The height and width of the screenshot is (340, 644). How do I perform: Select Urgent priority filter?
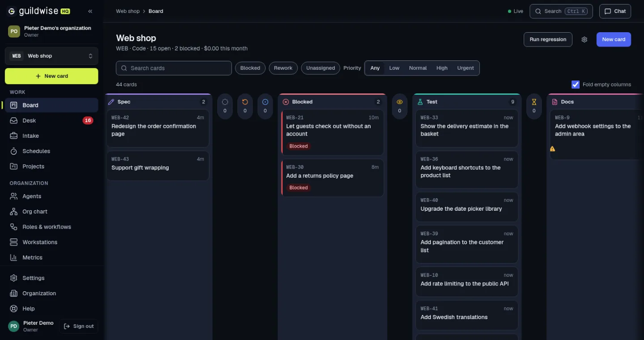tap(466, 68)
